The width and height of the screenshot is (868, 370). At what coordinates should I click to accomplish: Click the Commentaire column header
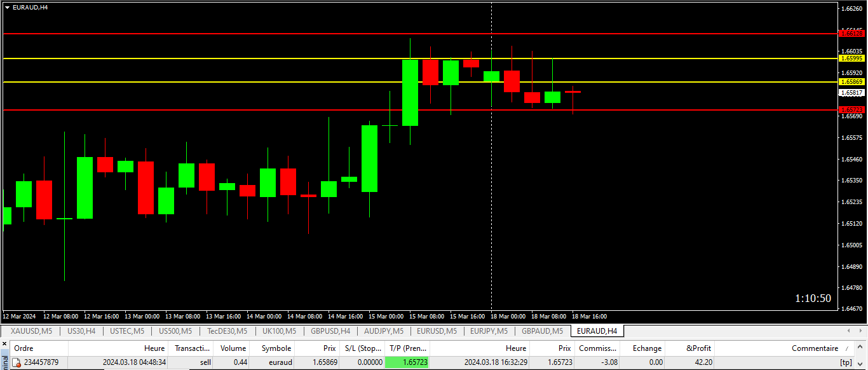784,348
